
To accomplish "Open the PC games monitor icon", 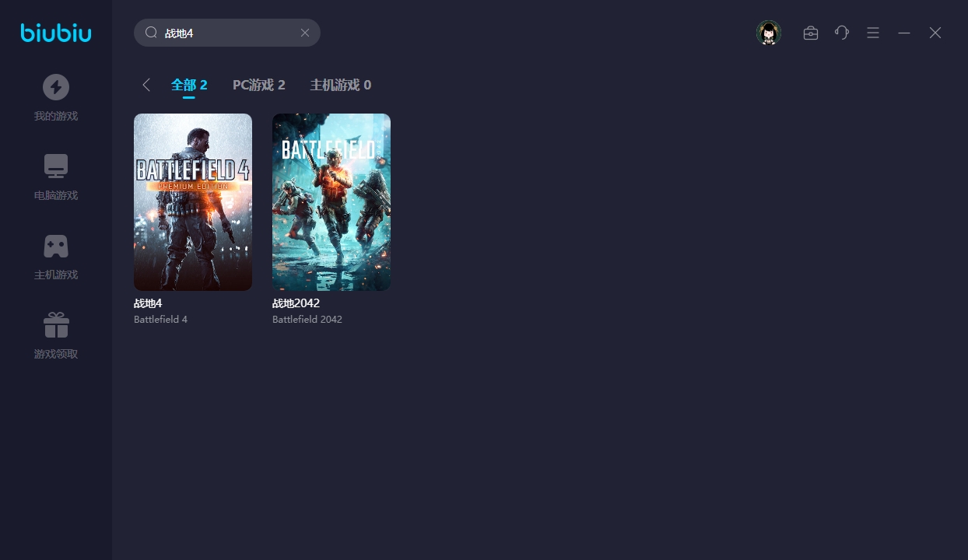I will pyautogui.click(x=56, y=166).
